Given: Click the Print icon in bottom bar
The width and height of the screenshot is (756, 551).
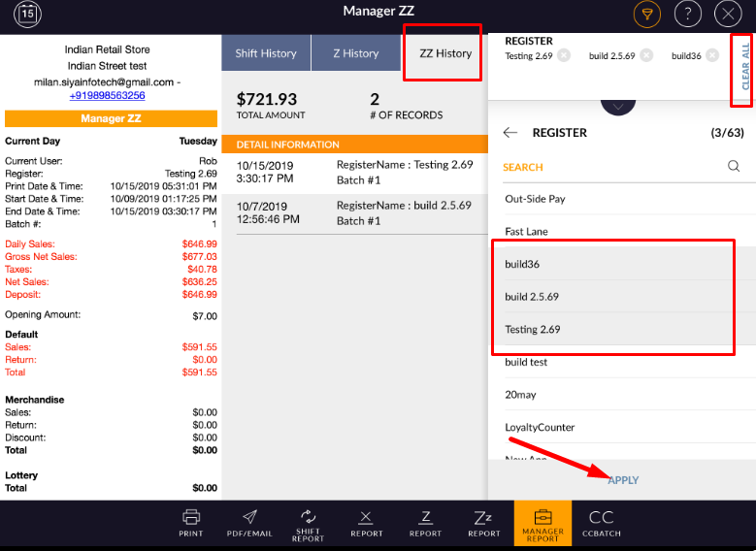Looking at the screenshot, I should [191, 523].
